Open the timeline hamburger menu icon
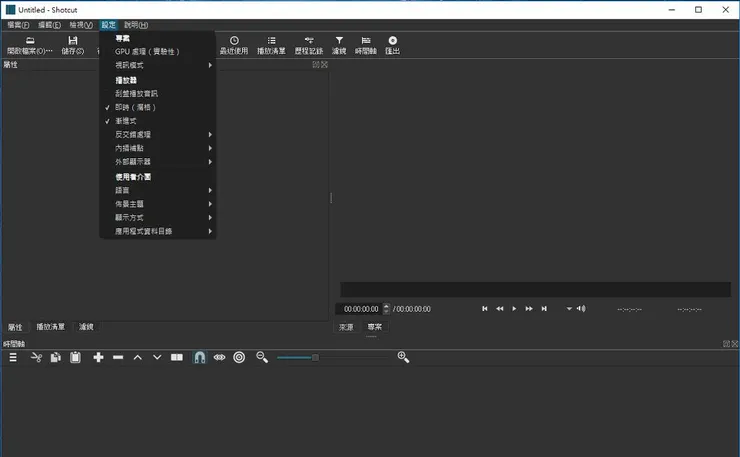Screen dimensions: 740x457 (13, 357)
